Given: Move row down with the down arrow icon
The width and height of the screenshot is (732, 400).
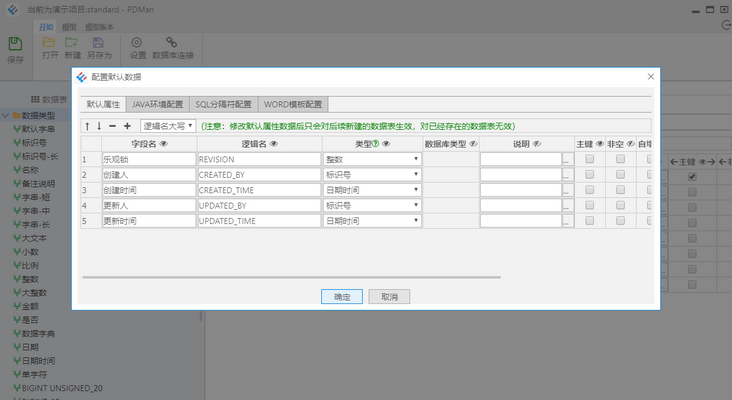Looking at the screenshot, I should coord(99,126).
